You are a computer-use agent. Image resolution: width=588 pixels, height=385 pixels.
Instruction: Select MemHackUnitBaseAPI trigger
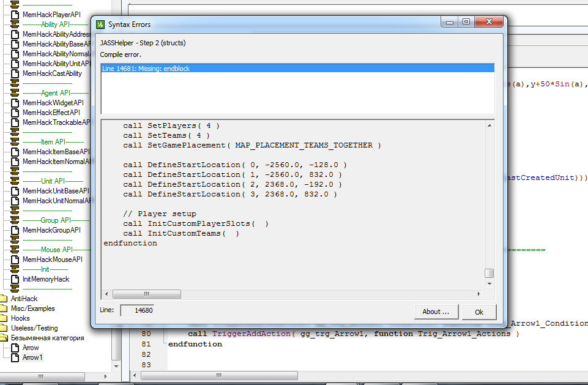point(56,191)
